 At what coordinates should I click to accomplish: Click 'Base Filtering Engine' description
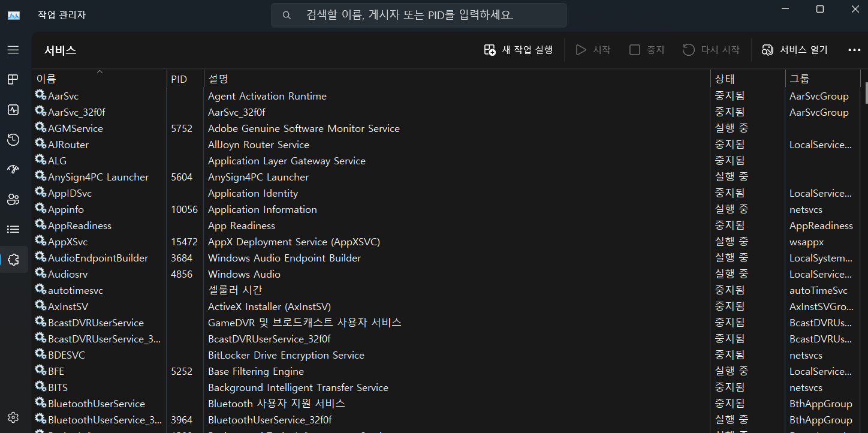256,371
